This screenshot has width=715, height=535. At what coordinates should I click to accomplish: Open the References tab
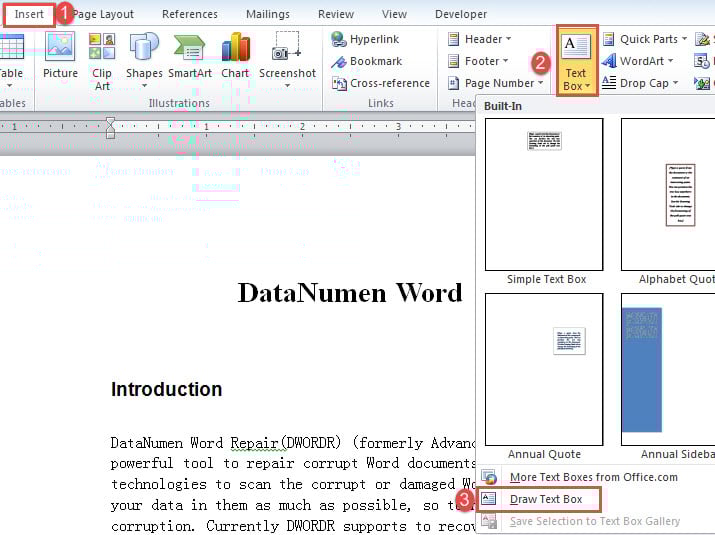190,14
